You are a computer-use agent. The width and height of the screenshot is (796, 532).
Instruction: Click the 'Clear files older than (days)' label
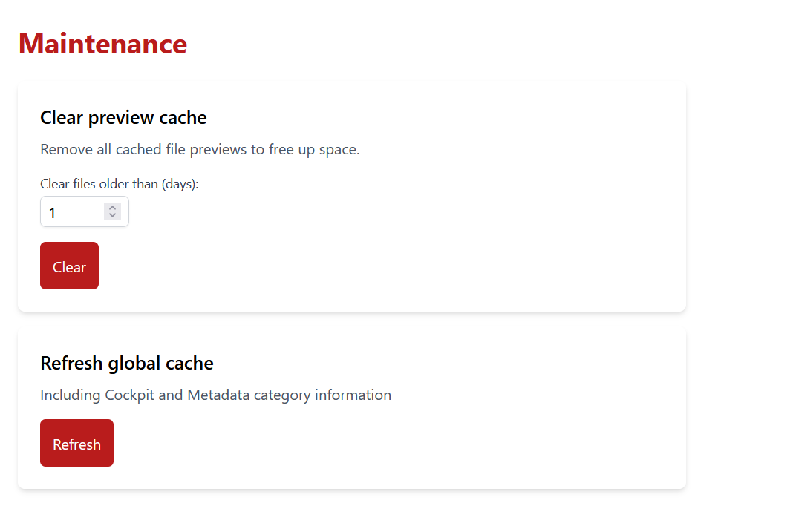coord(119,184)
